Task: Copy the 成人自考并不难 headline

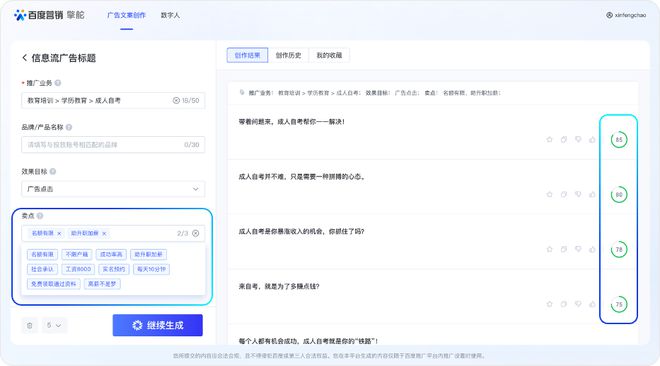Action: [x=564, y=194]
